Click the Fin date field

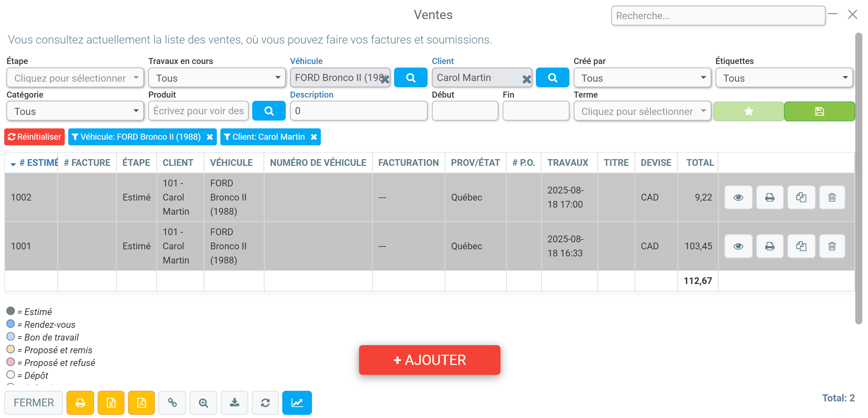pyautogui.click(x=536, y=111)
